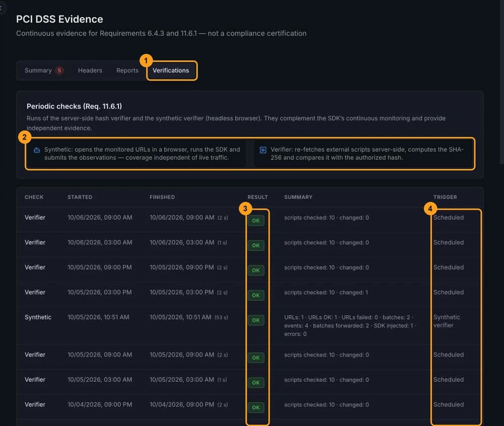Viewport: 504px width, 426px height.
Task: Click OK badge for 10/06/2026 09:00 AM run
Action: point(256,221)
